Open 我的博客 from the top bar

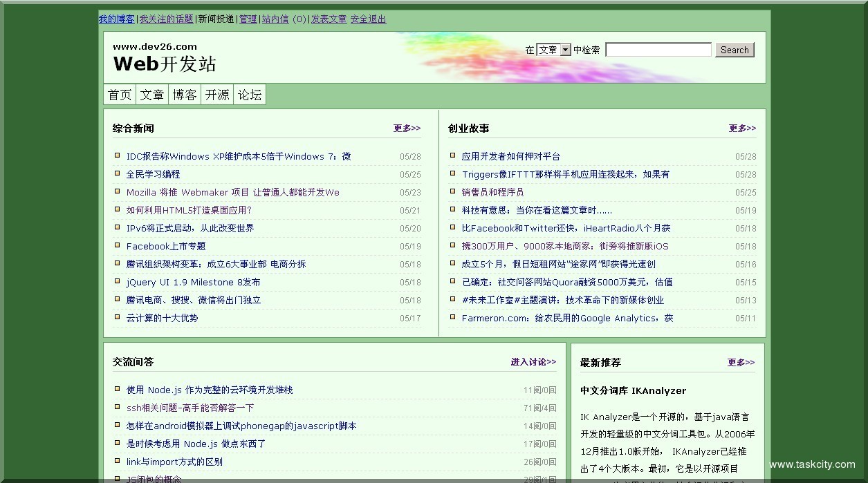coord(116,19)
